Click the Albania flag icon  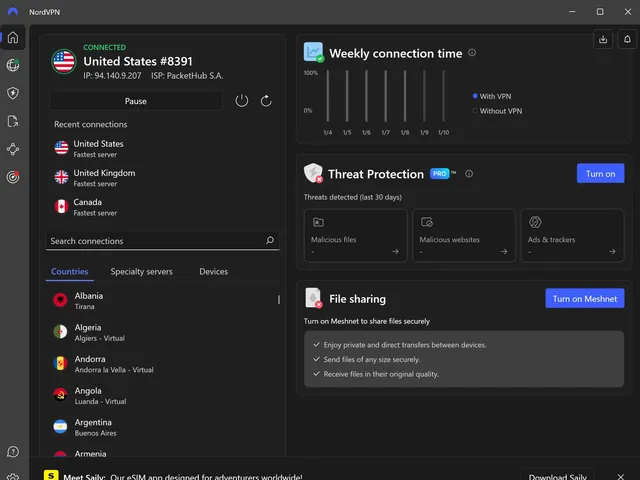click(60, 300)
